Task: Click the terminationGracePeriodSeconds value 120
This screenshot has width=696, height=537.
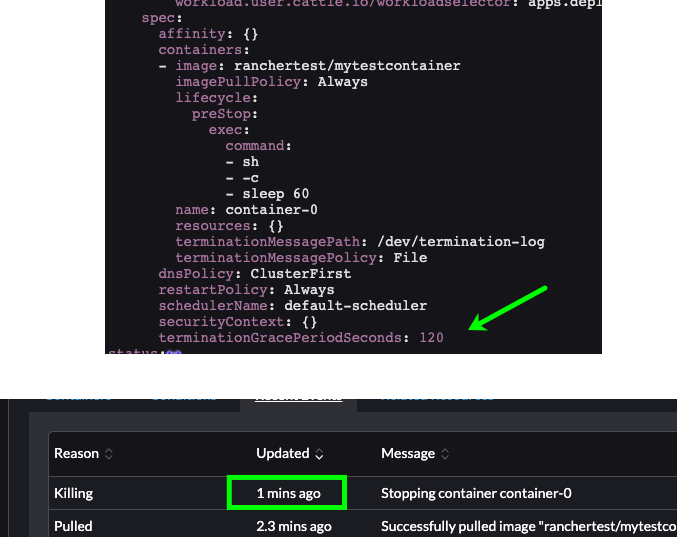Action: 431,338
